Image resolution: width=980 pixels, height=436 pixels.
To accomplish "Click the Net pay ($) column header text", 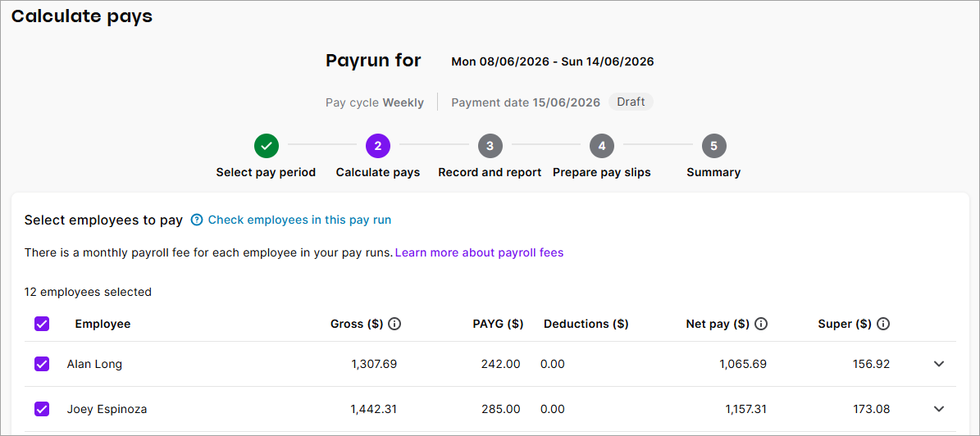I will click(x=718, y=324).
